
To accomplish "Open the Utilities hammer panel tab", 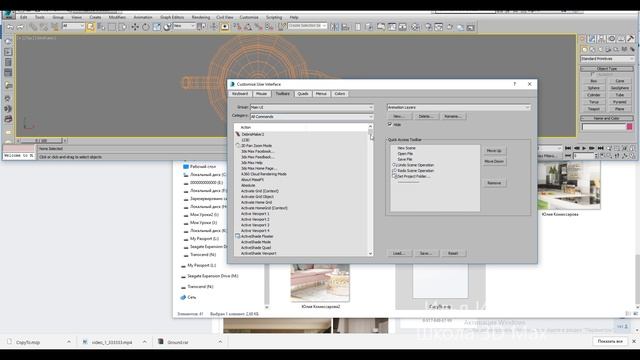I will click(x=631, y=39).
